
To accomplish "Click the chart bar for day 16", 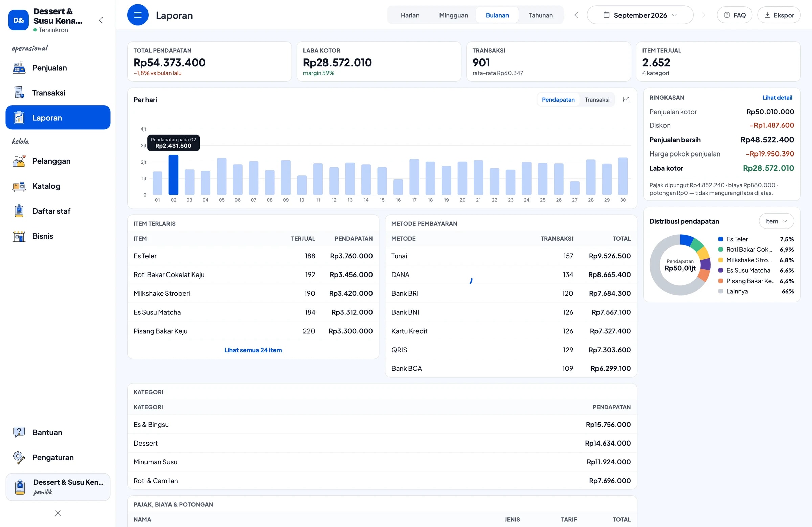I will [x=398, y=187].
